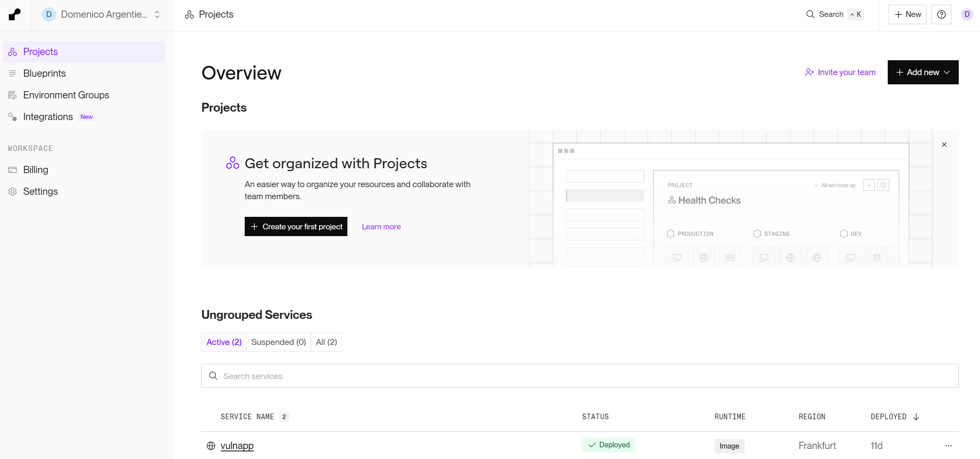Screen dimensions: 980x459
Task: Click the user avatar in top right
Action: [x=967, y=14]
